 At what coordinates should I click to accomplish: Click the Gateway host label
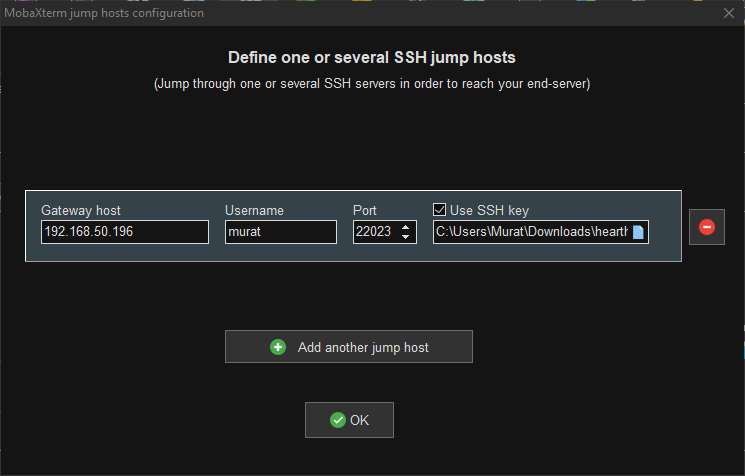[81, 210]
